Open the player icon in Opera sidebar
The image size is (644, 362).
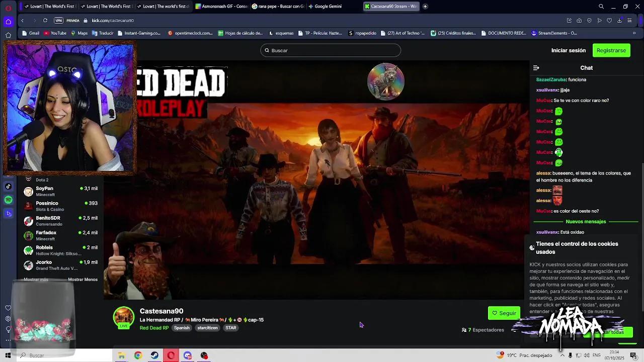[x=8, y=214]
